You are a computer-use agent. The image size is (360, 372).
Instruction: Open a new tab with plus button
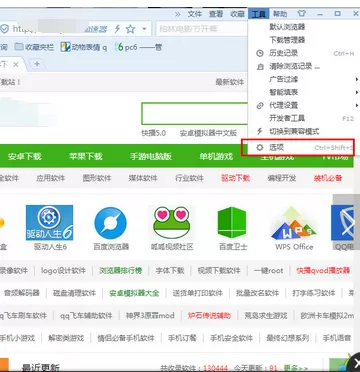point(37,64)
